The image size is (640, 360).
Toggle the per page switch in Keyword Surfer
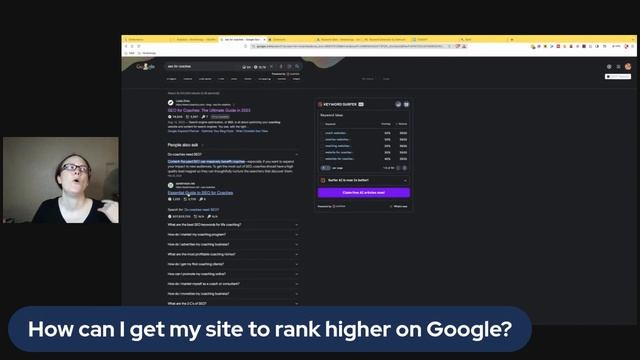[325, 168]
